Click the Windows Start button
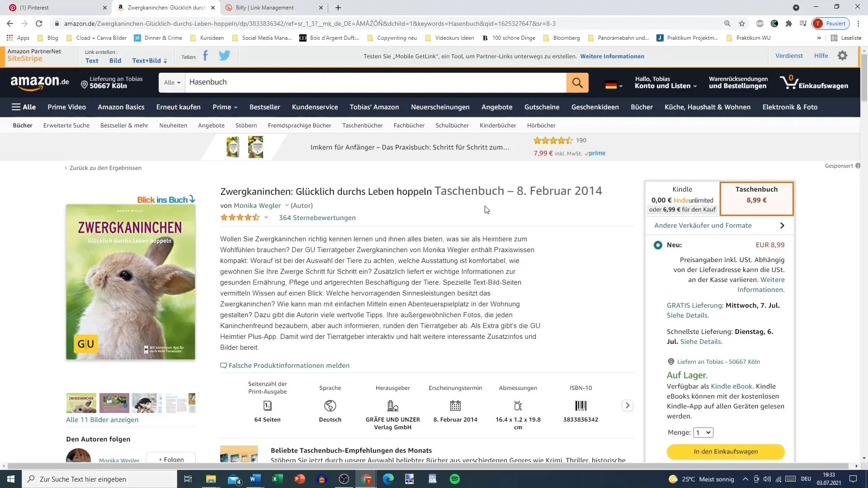 point(11,479)
